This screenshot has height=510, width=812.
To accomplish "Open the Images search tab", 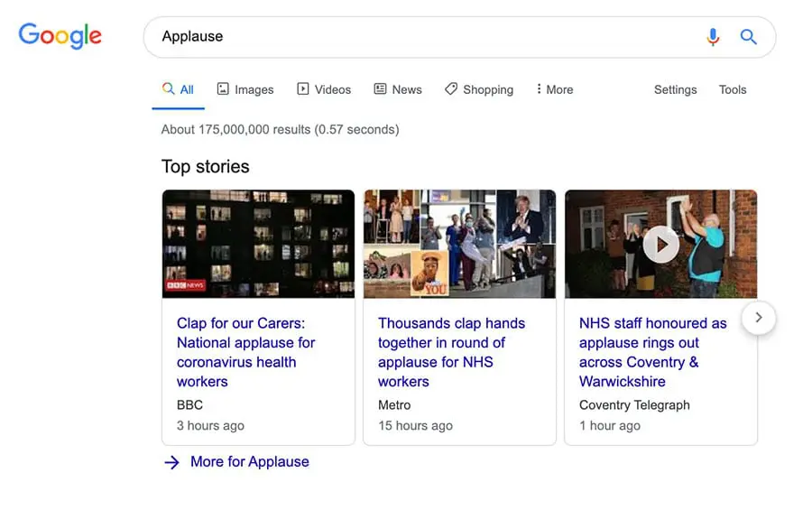I will point(245,89).
